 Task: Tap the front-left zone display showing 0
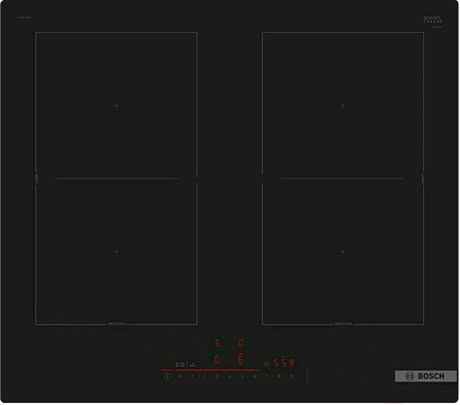[217, 360]
